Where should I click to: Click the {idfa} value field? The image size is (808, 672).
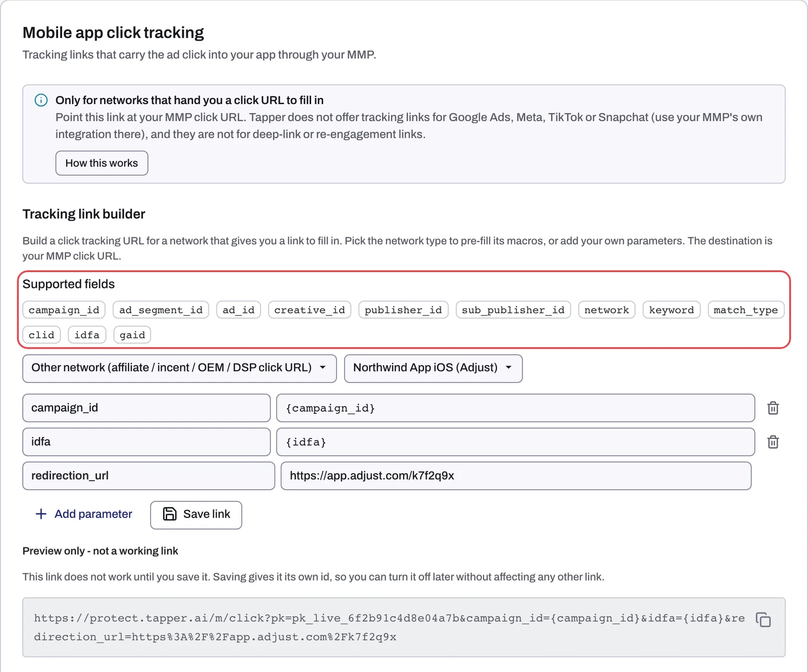(516, 442)
